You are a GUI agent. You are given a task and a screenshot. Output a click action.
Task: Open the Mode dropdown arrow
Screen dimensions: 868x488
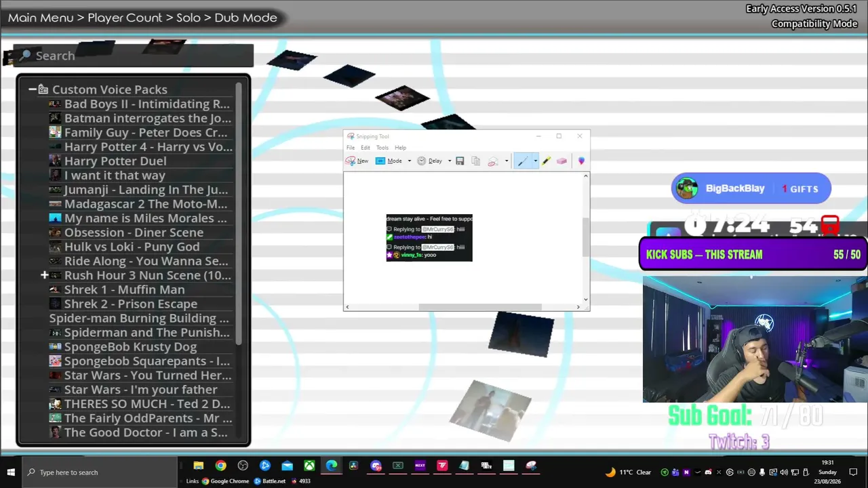409,161
